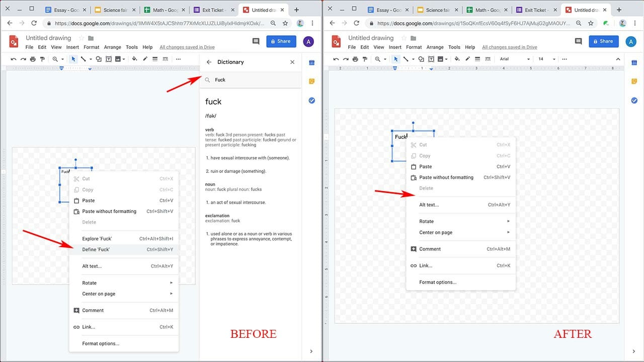This screenshot has height=362, width=644.
Task: Click the Fill color bucket in left window
Action: (x=134, y=59)
